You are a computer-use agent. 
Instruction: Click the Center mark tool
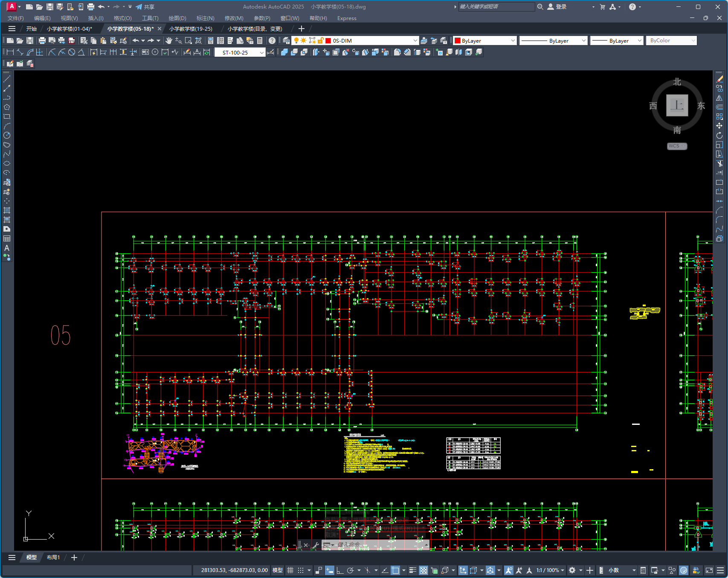point(155,52)
